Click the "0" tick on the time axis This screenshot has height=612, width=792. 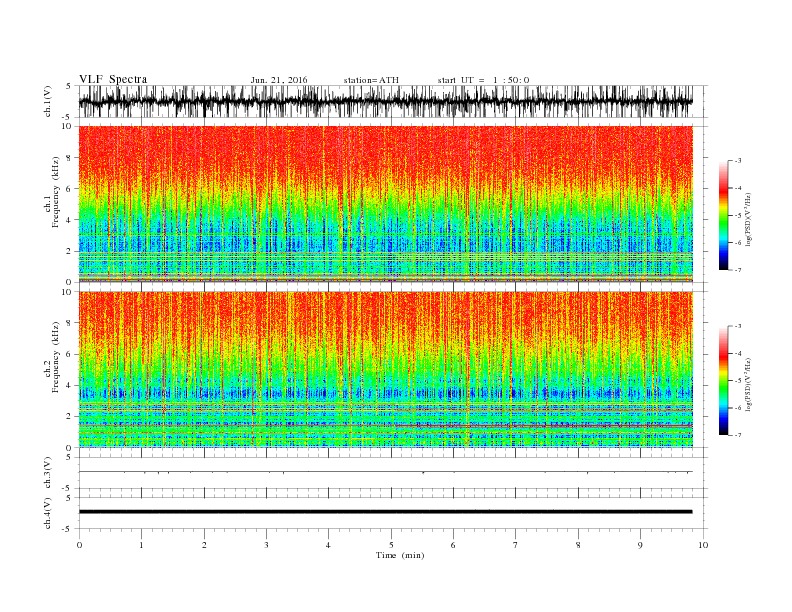tap(79, 545)
